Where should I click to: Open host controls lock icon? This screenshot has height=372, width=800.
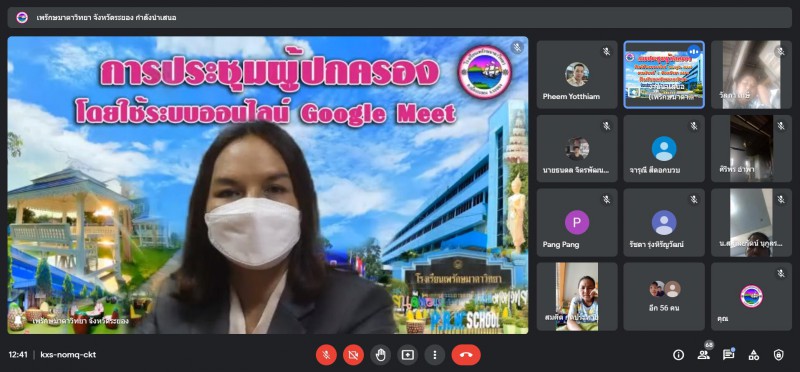point(779,355)
